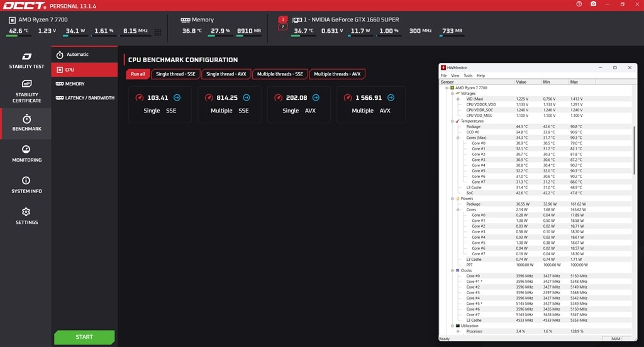Screen dimensions: 644x347
Task: Open HWMonitor View menu
Action: (x=455, y=75)
